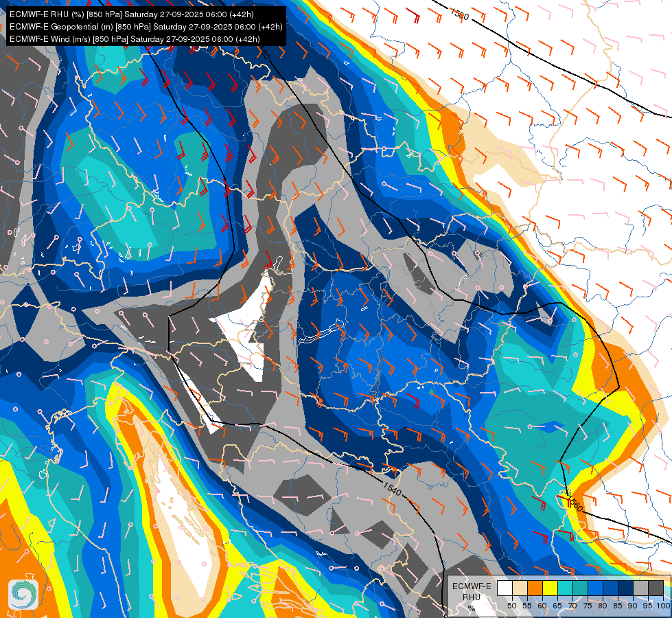The height and width of the screenshot is (618, 672).
Task: Click the white legend swatch below 50
Action: (505, 588)
